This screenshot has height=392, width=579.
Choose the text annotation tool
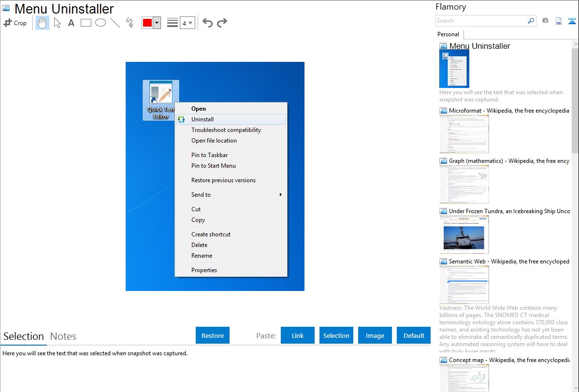[x=71, y=23]
